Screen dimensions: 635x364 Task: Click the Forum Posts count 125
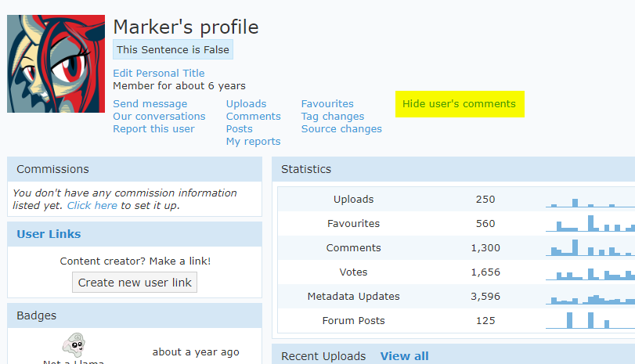click(485, 321)
